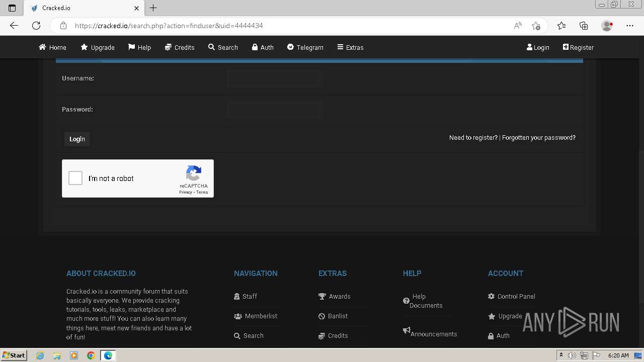This screenshot has height=362, width=644.
Task: Select the Cracked.io browser tab
Action: [x=84, y=8]
